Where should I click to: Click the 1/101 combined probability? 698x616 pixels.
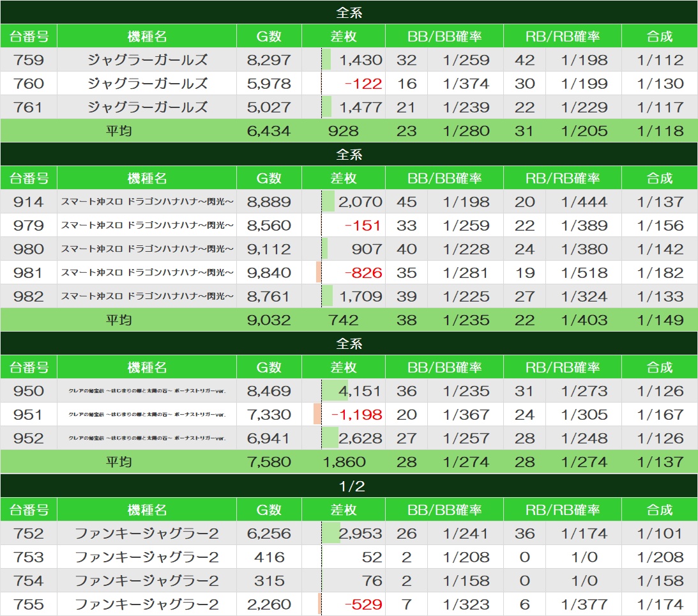[x=660, y=533]
